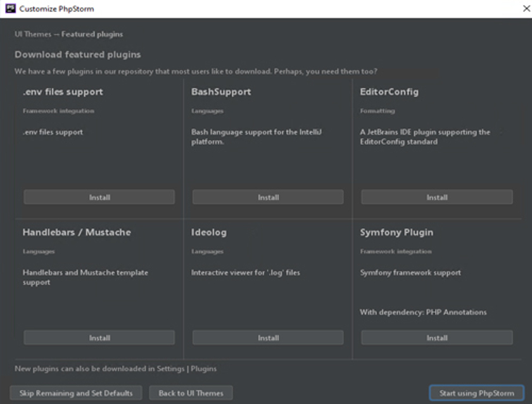
Task: Install the Ideolog plugin
Action: (x=268, y=338)
